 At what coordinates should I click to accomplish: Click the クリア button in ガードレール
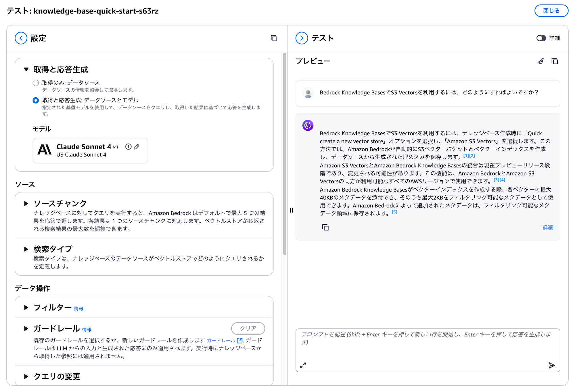pyautogui.click(x=248, y=329)
